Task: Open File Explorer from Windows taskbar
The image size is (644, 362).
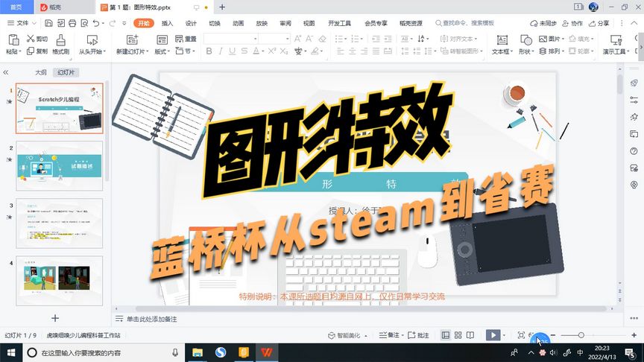Action: (198, 352)
